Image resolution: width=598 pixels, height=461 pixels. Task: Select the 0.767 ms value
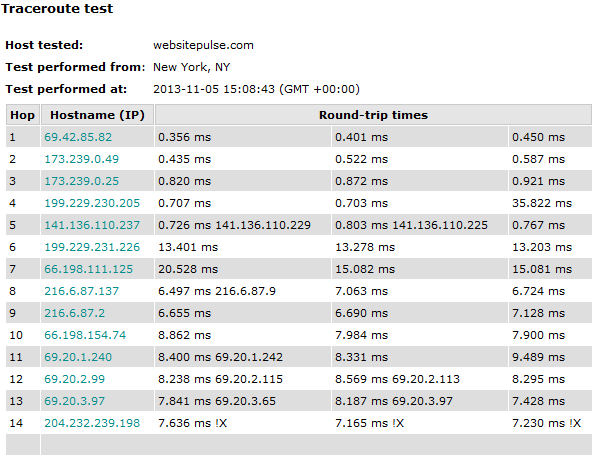[x=538, y=225]
